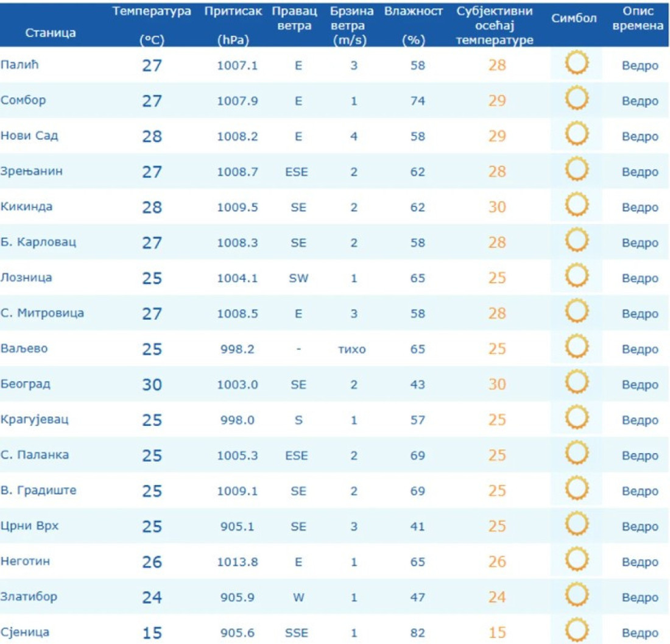670x644 pixels.
Task: Click the sun icon in Б. Карловац row
Action: click(x=577, y=240)
